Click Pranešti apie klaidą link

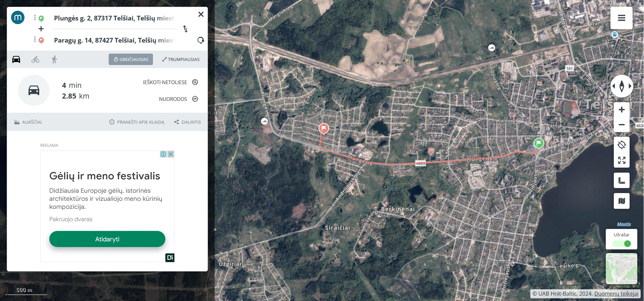[137, 122]
